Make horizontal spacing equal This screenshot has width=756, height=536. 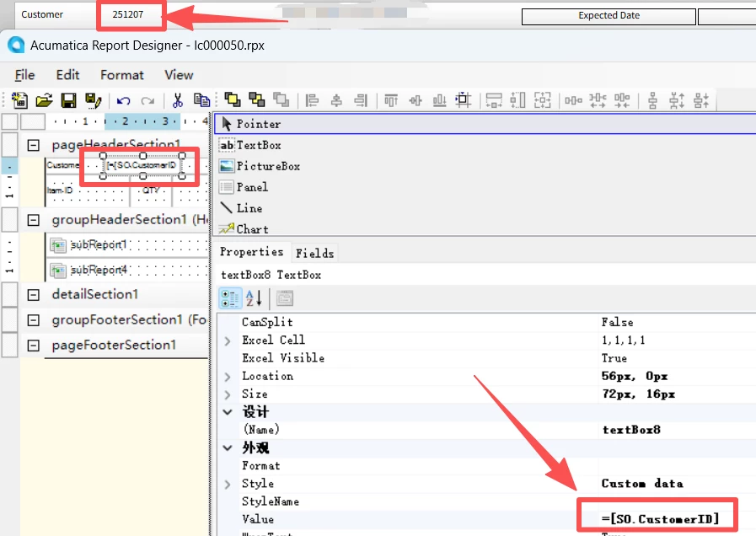573,100
